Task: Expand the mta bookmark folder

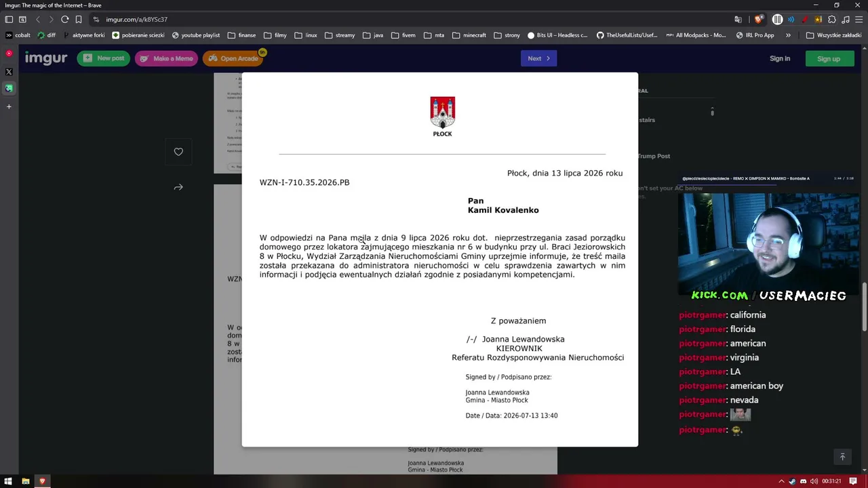Action: pyautogui.click(x=434, y=35)
